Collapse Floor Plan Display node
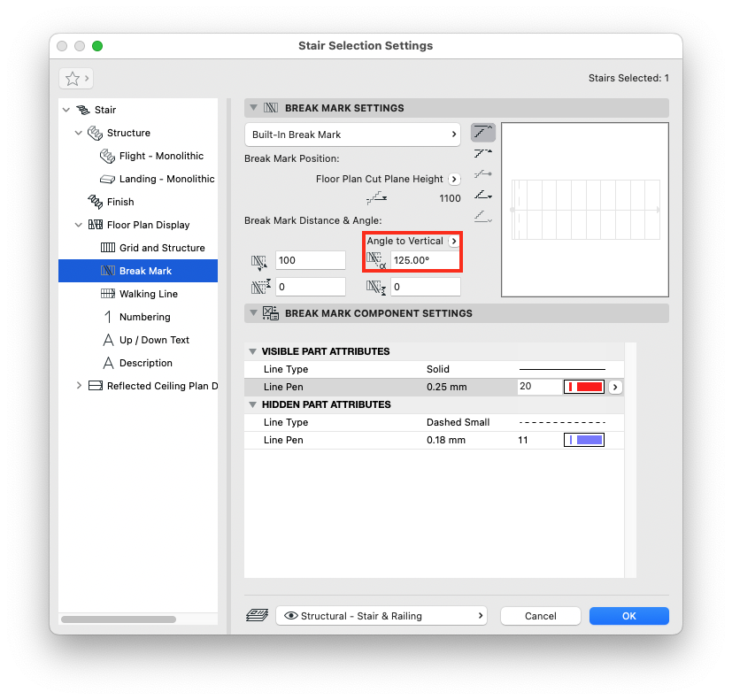The height and width of the screenshot is (700, 732). (79, 225)
